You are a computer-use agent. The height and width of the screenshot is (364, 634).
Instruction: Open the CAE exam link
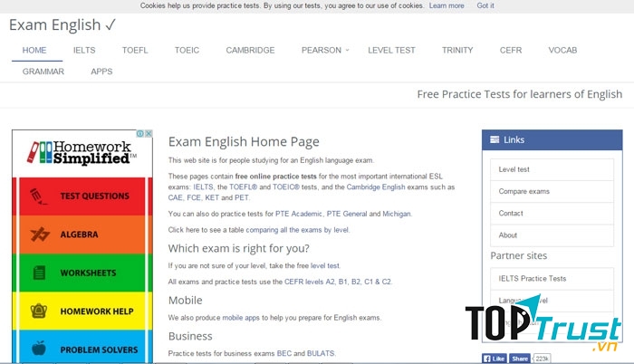[x=175, y=197]
